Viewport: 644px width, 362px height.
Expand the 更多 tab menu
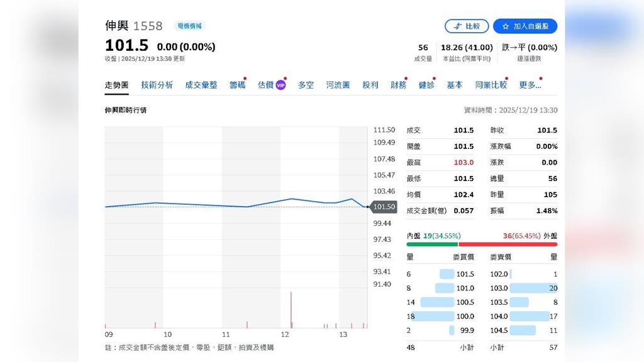(x=530, y=85)
